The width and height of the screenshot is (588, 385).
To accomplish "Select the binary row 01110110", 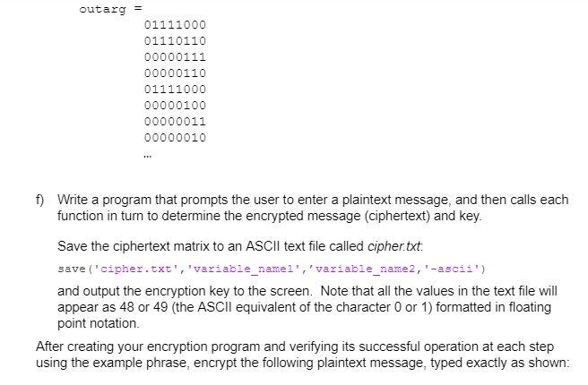I will pos(175,41).
